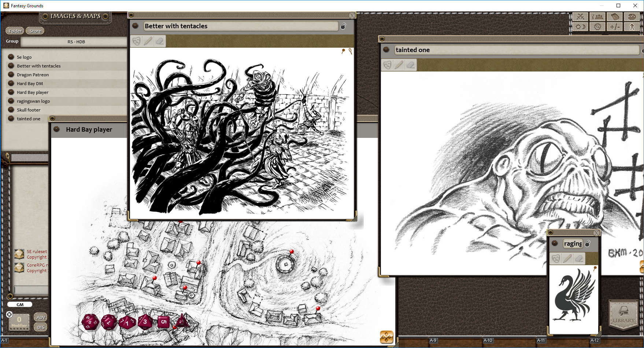Switch to the A-9 tab
This screenshot has width=644, height=348.
point(433,340)
